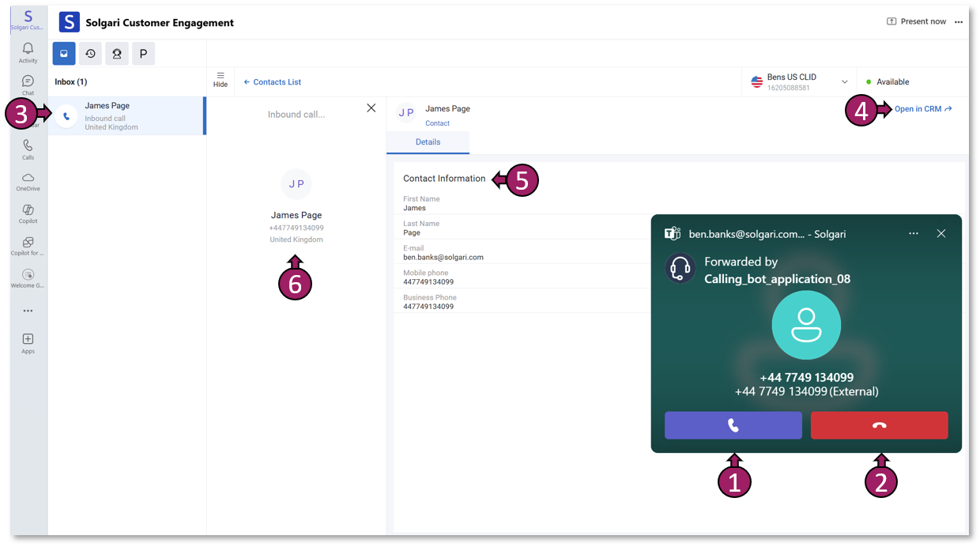Switch to the Details tab
The height and width of the screenshot is (547, 980).
point(428,142)
